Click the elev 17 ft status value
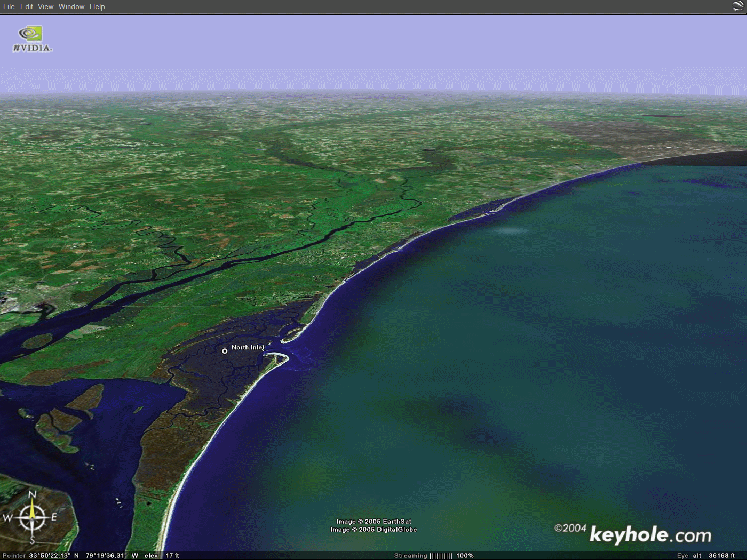747x560 pixels. click(x=162, y=555)
